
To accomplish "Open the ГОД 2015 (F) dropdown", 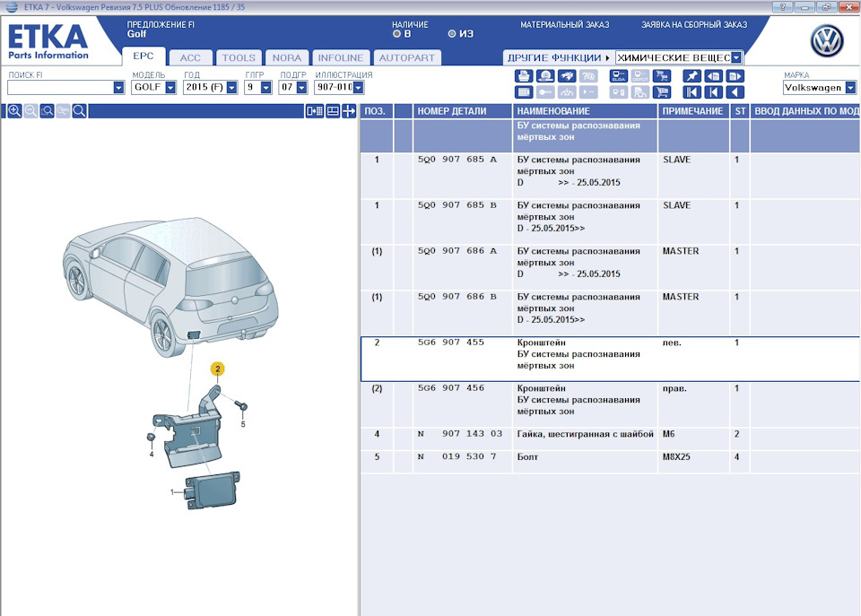I will coord(231,87).
